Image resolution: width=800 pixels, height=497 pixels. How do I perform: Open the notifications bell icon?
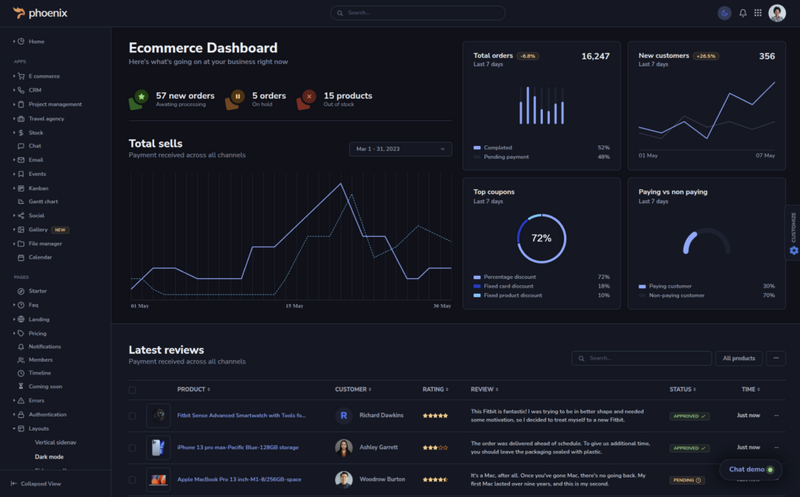(x=743, y=13)
